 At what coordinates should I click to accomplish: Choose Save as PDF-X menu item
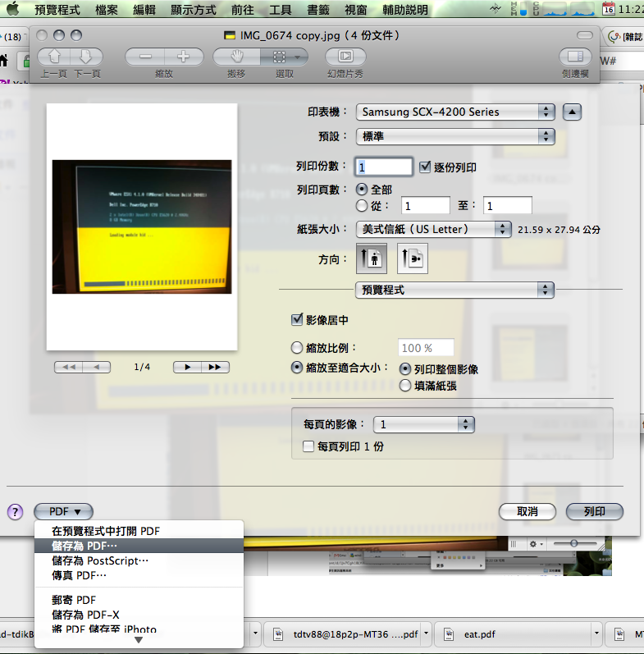tap(139, 615)
